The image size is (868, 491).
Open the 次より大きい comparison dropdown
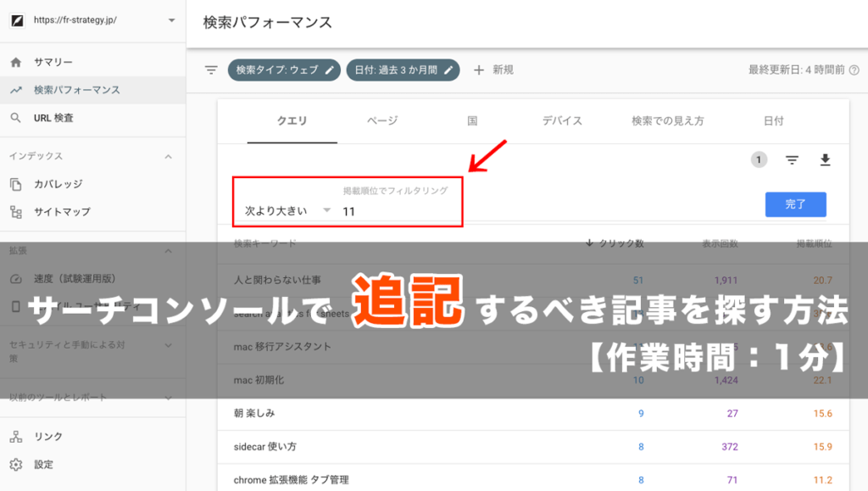(287, 211)
